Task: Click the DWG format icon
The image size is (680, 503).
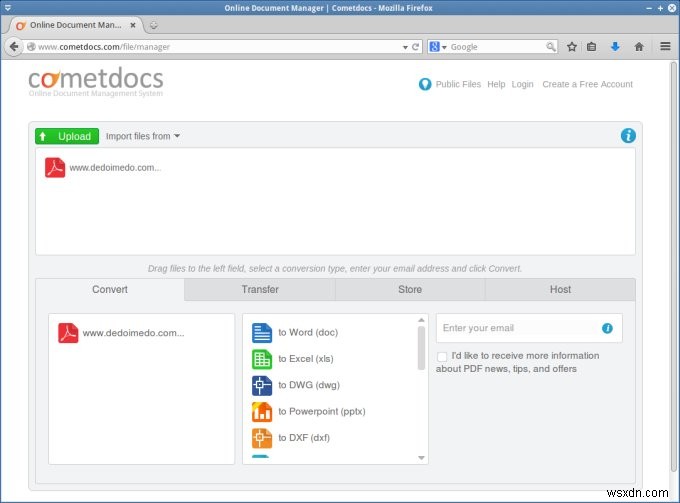Action: 262,385
